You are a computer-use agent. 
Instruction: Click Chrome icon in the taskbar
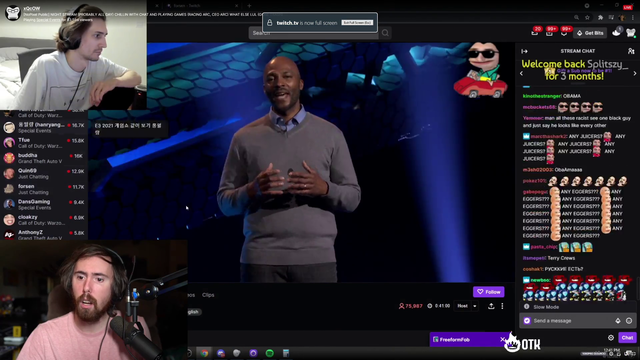coord(204,353)
